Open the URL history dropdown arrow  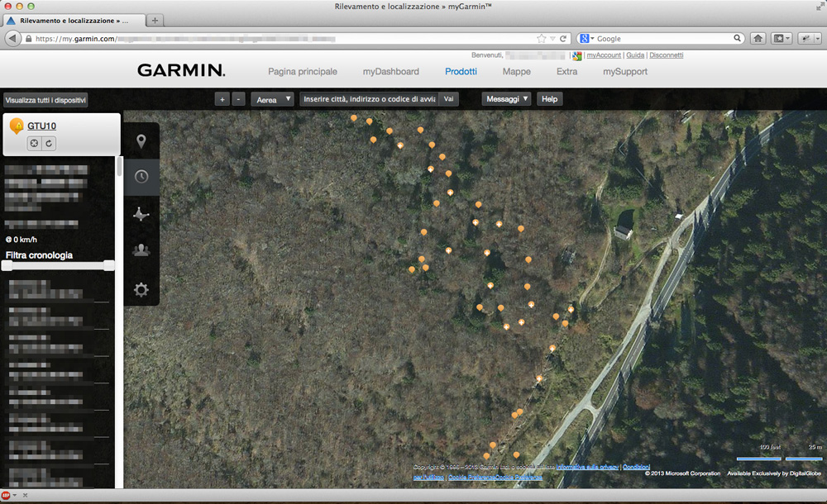(x=552, y=39)
